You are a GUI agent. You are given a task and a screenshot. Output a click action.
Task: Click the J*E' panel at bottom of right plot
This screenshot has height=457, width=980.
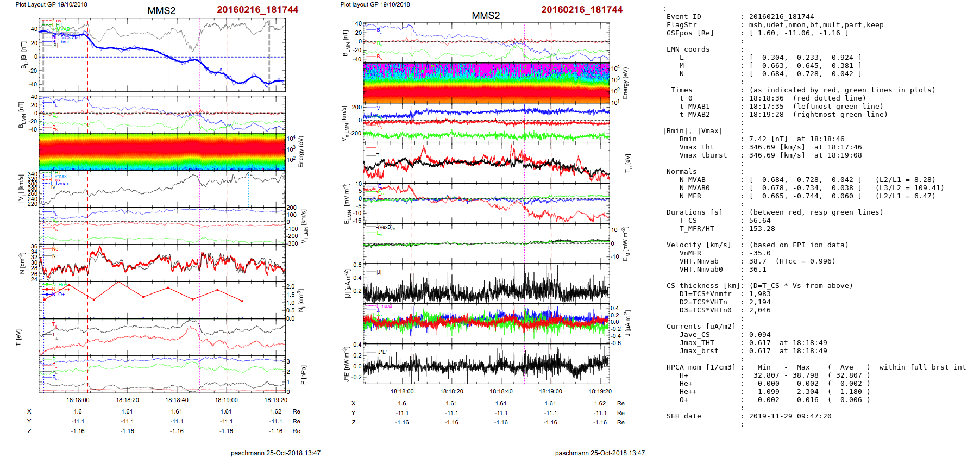[x=486, y=364]
